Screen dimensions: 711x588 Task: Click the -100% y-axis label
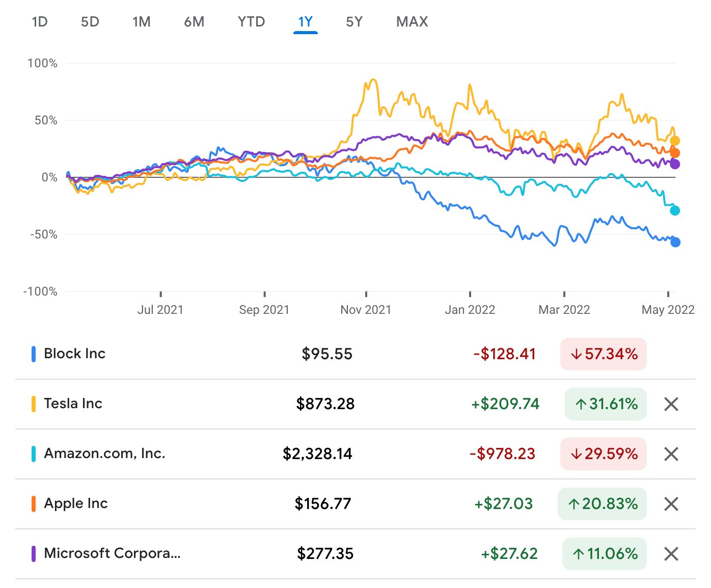tap(40, 291)
